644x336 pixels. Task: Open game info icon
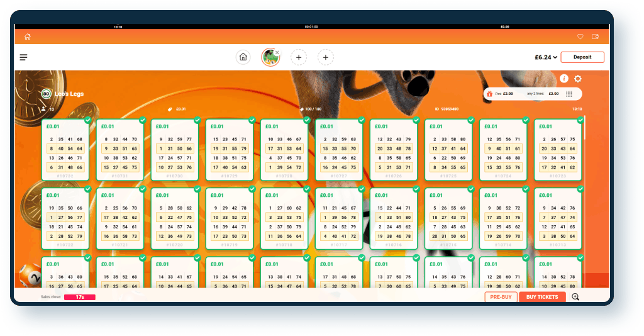pos(564,79)
